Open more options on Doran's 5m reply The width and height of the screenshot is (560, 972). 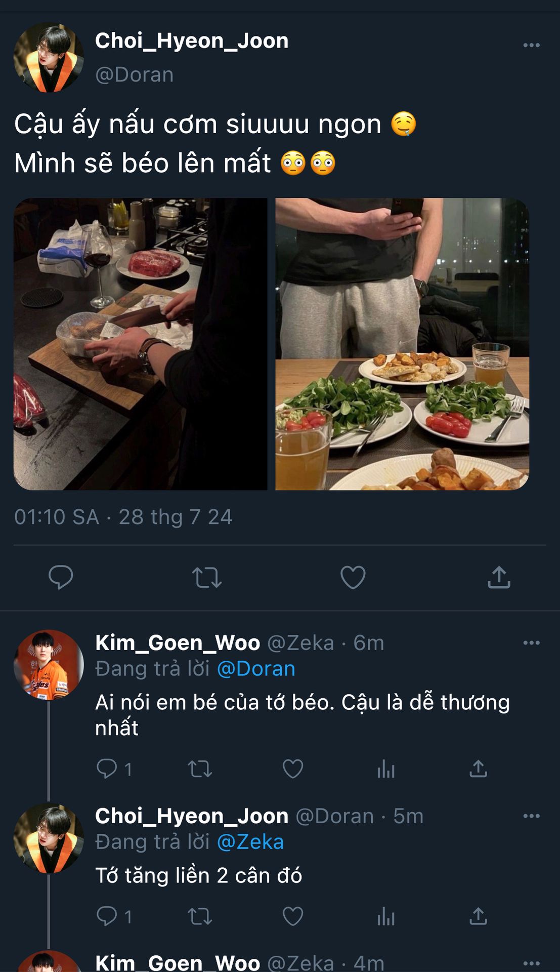(x=531, y=816)
